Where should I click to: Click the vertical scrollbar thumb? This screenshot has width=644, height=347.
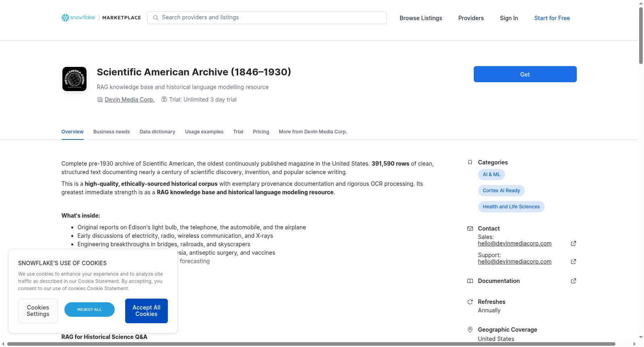641,35
